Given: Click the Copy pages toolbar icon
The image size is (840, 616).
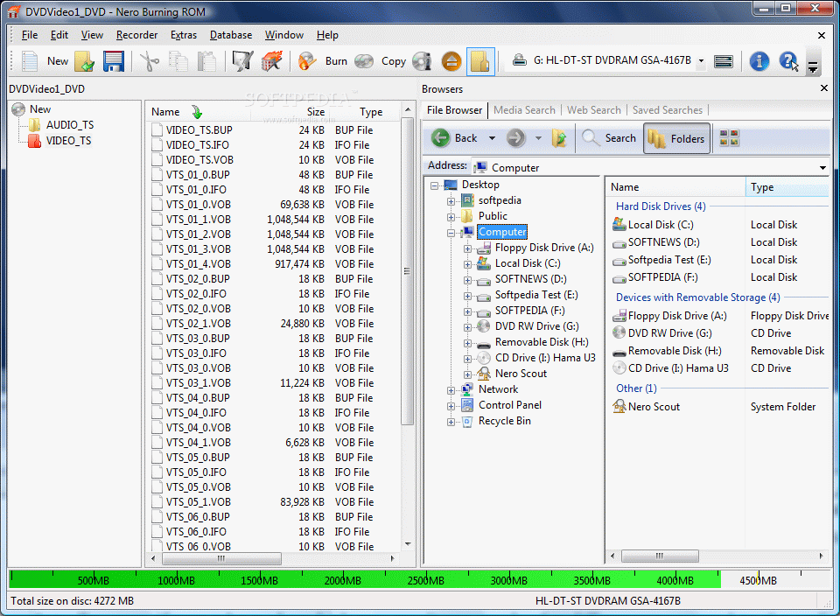Looking at the screenshot, I should click(x=178, y=61).
